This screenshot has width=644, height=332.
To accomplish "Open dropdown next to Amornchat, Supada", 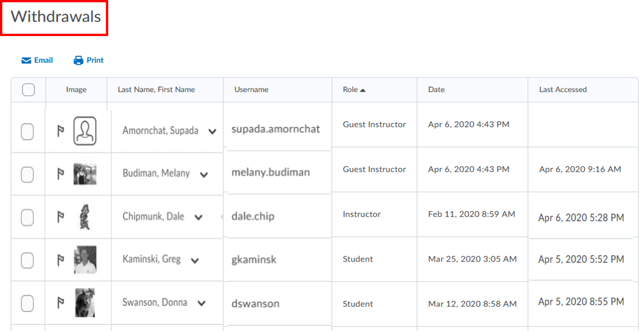I will pos(212,131).
